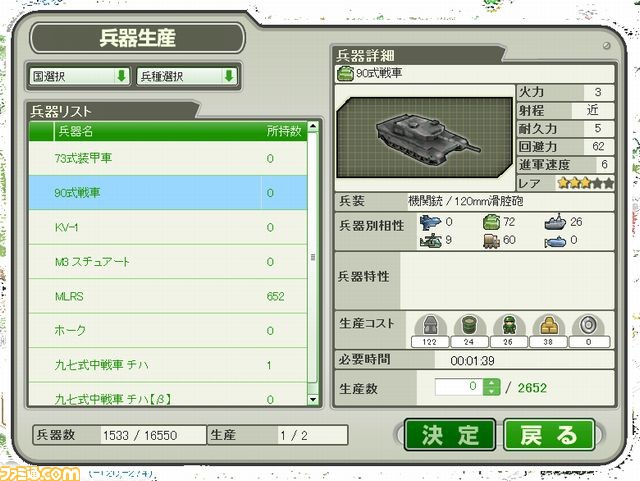
Task: Confirm production with 決定 button
Action: (450, 435)
